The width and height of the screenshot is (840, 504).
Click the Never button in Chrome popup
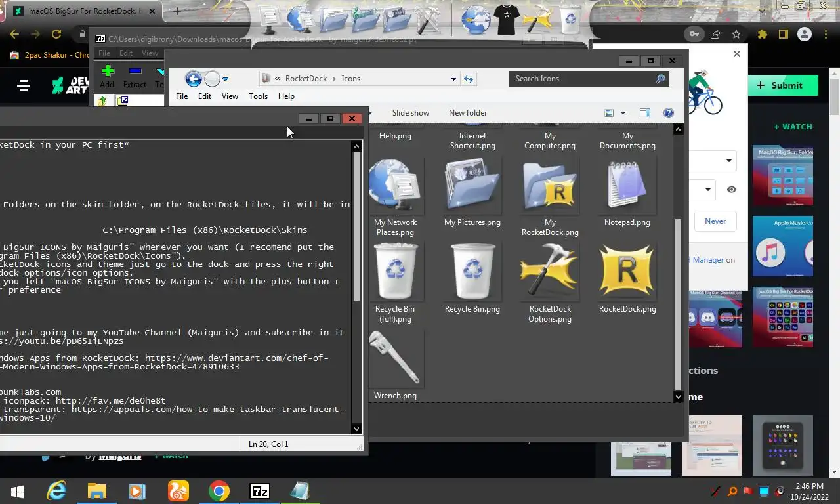[x=715, y=221]
